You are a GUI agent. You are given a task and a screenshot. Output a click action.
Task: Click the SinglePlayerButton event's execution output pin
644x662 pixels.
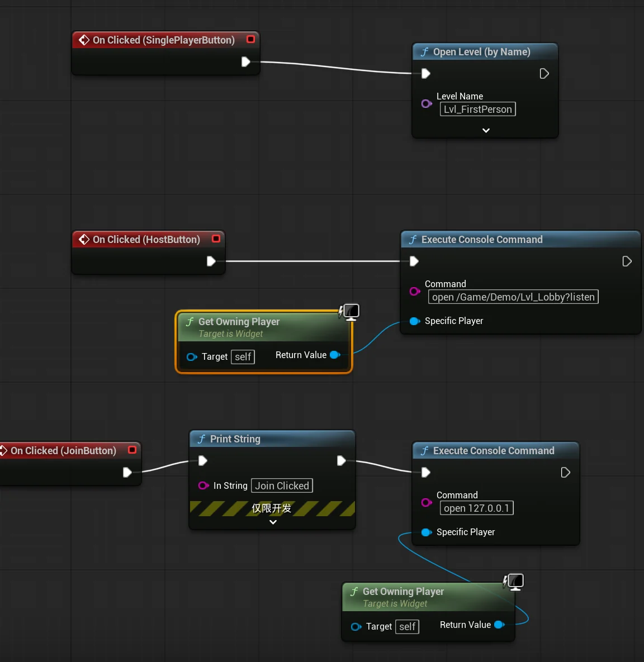(x=245, y=62)
